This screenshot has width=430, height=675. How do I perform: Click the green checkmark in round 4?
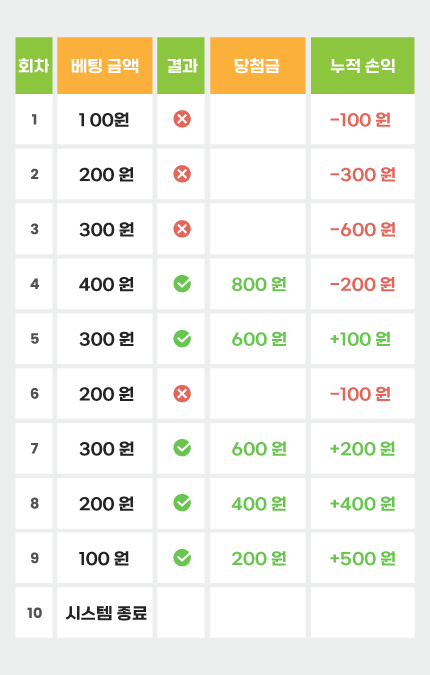click(182, 284)
